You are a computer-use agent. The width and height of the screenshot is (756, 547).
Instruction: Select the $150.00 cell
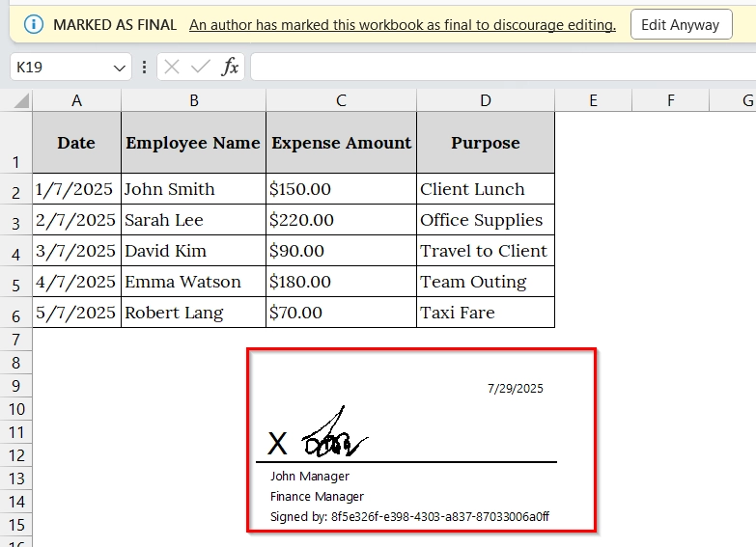point(341,189)
